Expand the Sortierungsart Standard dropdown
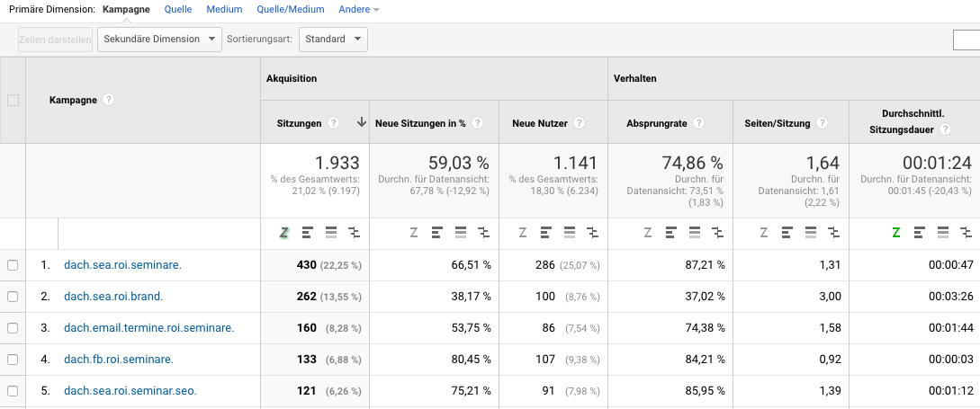 tap(333, 40)
